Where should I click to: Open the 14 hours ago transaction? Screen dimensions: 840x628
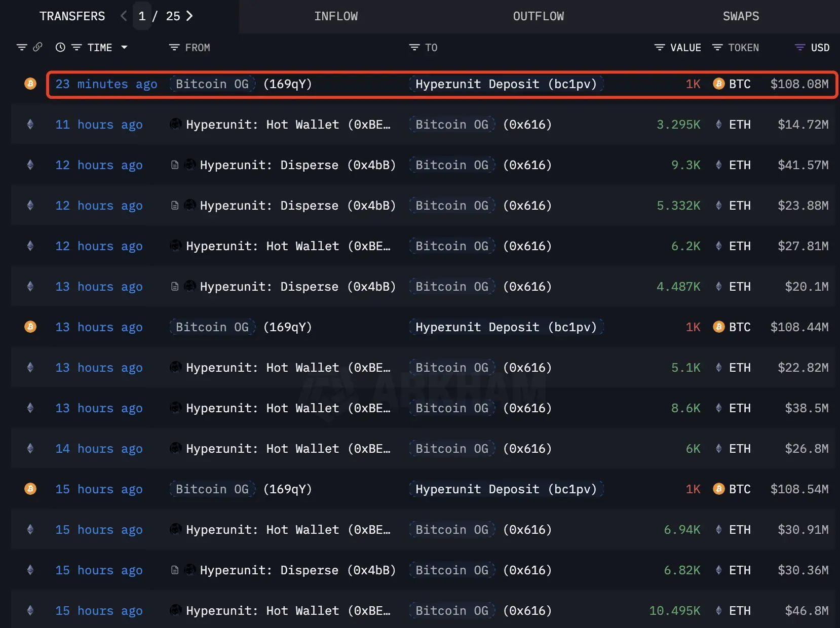[99, 449]
